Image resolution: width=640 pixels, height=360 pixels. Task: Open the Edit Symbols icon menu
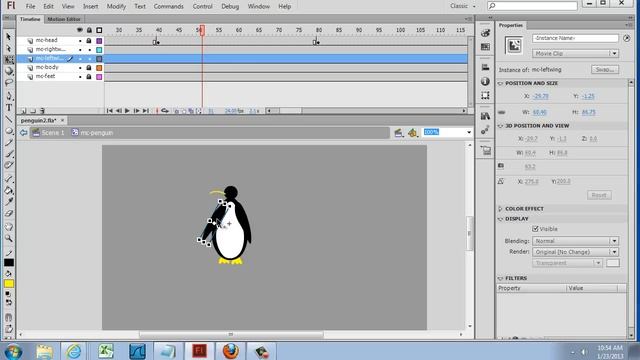click(413, 133)
